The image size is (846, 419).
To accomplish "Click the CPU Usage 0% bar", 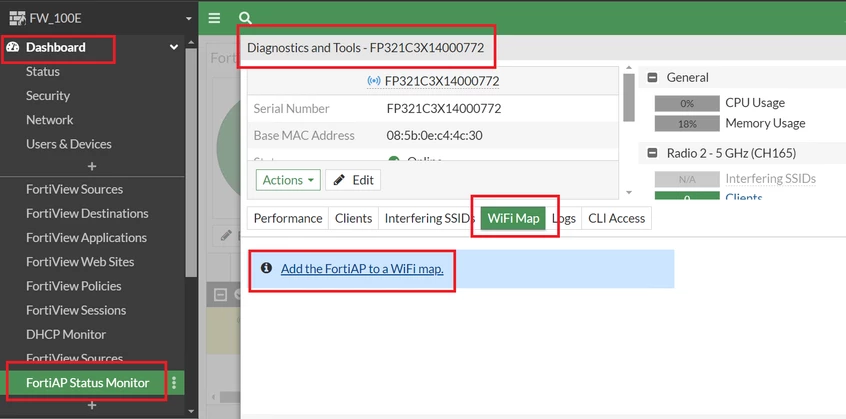I will [687, 104].
